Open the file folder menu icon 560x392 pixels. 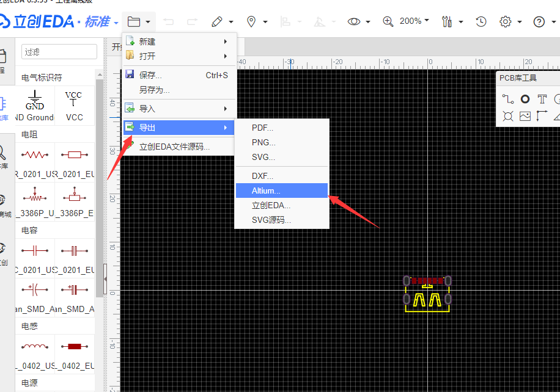point(133,22)
